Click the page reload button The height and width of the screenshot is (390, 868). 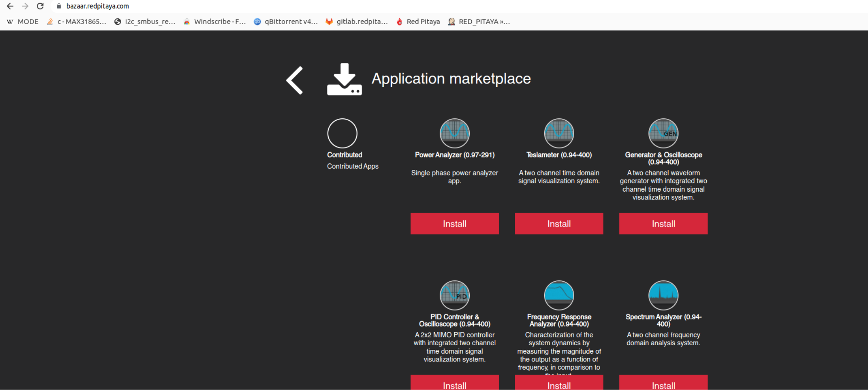40,6
